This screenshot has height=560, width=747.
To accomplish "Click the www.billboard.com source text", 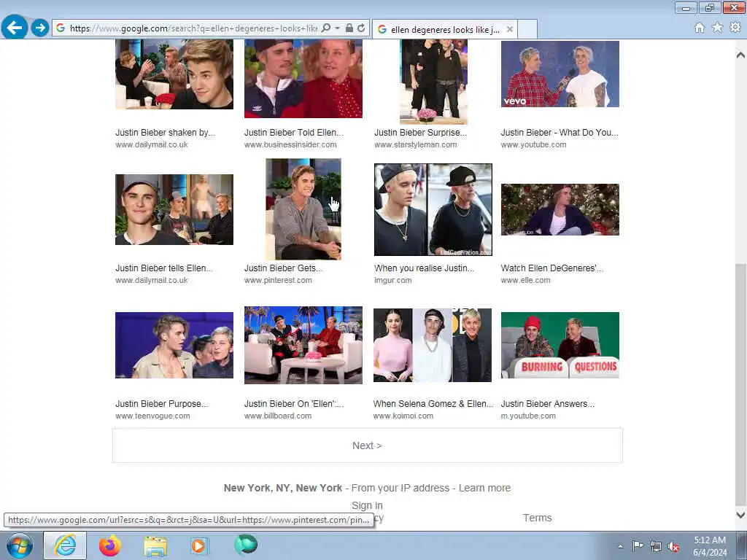I will (x=278, y=416).
